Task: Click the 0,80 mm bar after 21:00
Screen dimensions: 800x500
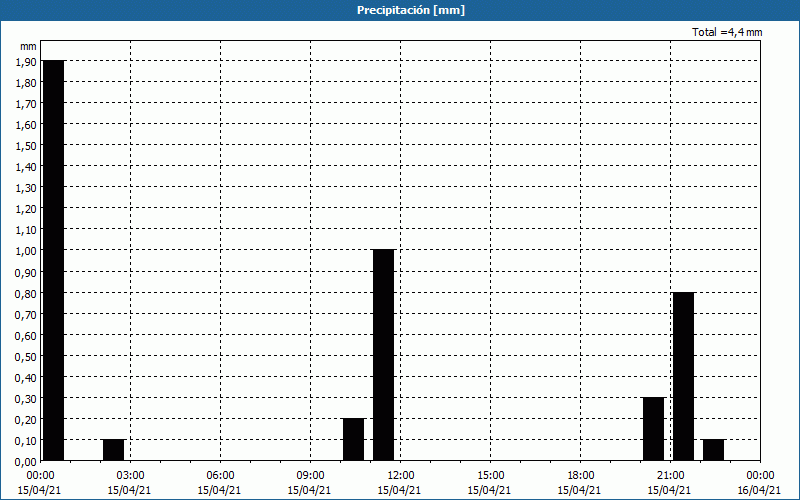Action: tap(684, 377)
